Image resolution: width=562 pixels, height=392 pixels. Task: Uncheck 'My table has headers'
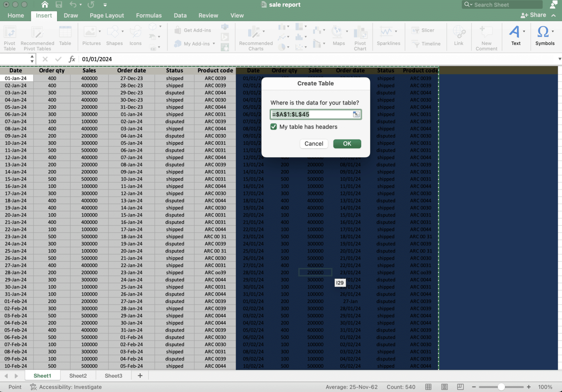click(274, 127)
